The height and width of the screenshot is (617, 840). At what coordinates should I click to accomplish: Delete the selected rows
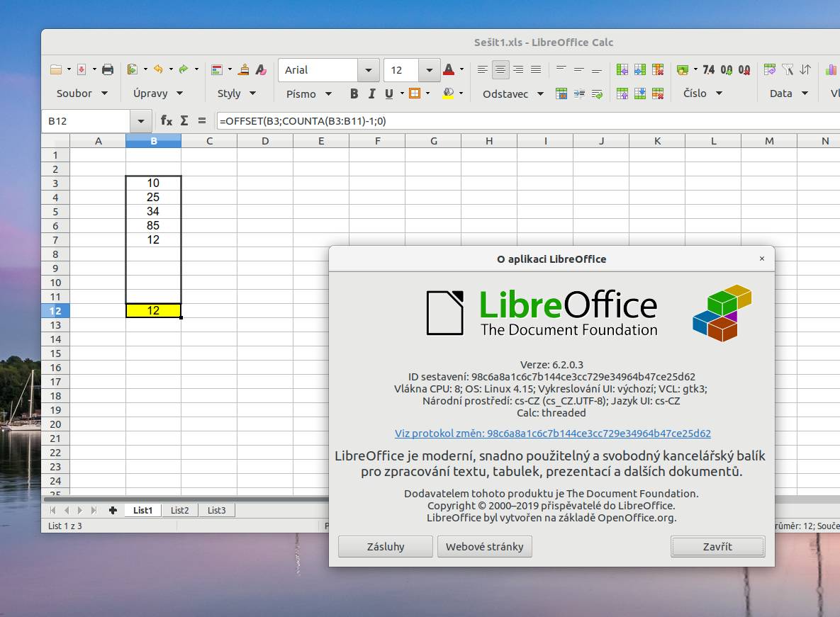[658, 94]
